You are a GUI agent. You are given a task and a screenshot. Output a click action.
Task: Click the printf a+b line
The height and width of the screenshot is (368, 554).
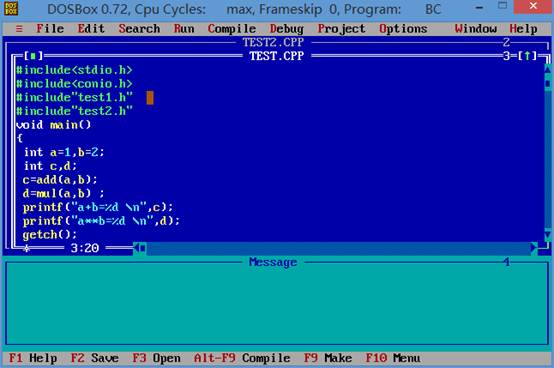tap(98, 207)
